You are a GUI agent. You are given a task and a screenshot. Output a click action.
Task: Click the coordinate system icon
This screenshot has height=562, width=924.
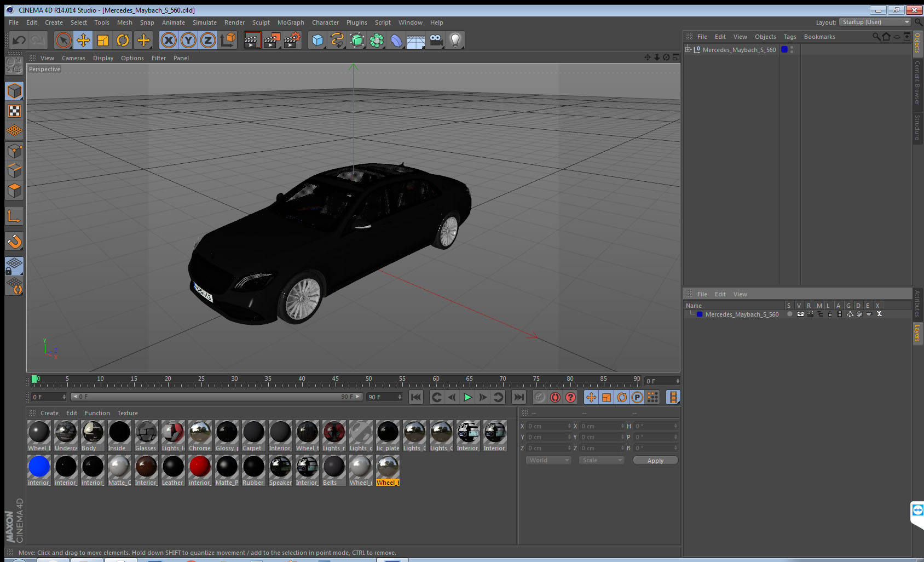[x=228, y=40]
